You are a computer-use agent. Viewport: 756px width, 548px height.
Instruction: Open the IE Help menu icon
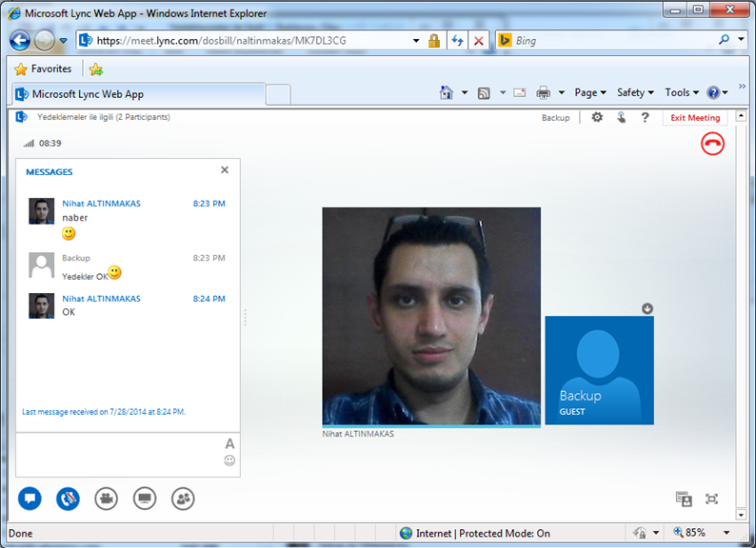pos(717,92)
